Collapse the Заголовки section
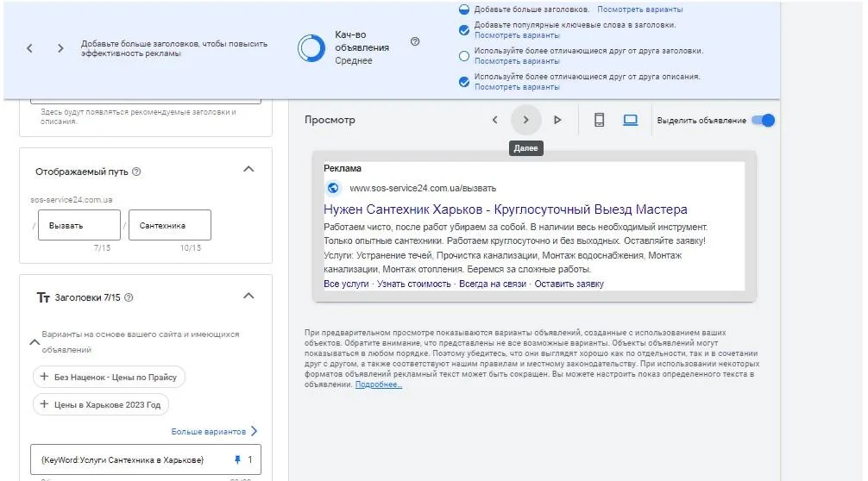This screenshot has width=868, height=481. (248, 296)
